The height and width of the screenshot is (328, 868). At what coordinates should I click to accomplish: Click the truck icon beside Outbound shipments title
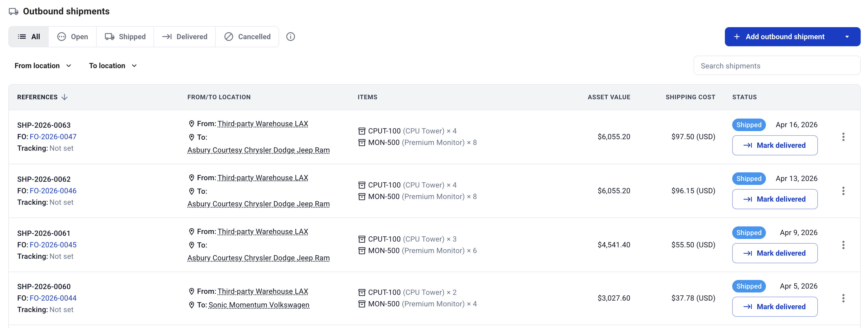click(14, 11)
